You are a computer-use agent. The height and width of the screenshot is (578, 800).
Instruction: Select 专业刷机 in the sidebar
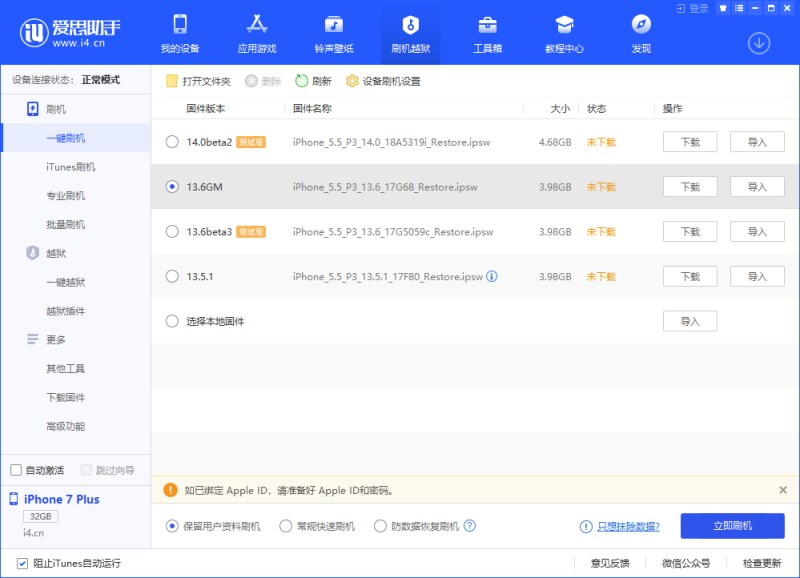(76, 196)
